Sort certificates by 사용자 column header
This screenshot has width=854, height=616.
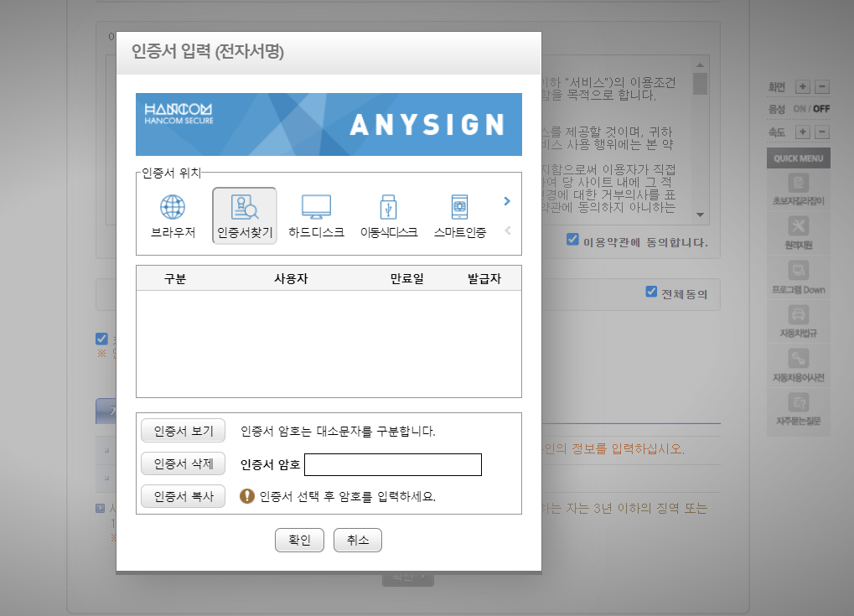291,278
